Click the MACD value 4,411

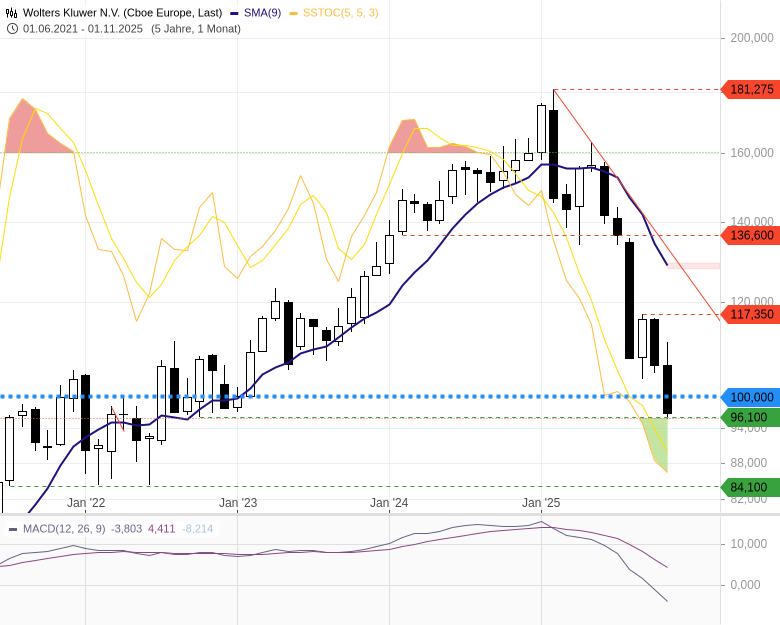coord(161,529)
